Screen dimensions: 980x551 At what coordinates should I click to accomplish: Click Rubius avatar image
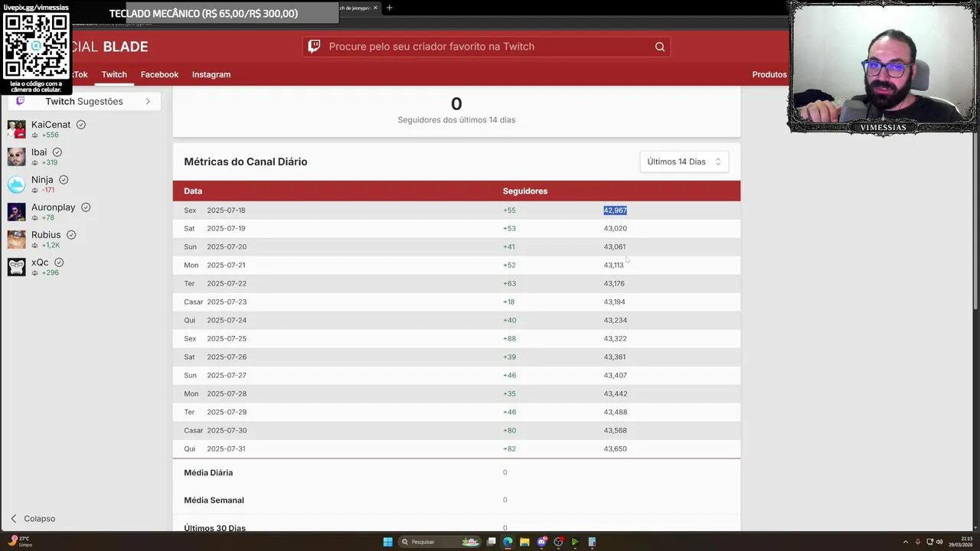point(16,240)
